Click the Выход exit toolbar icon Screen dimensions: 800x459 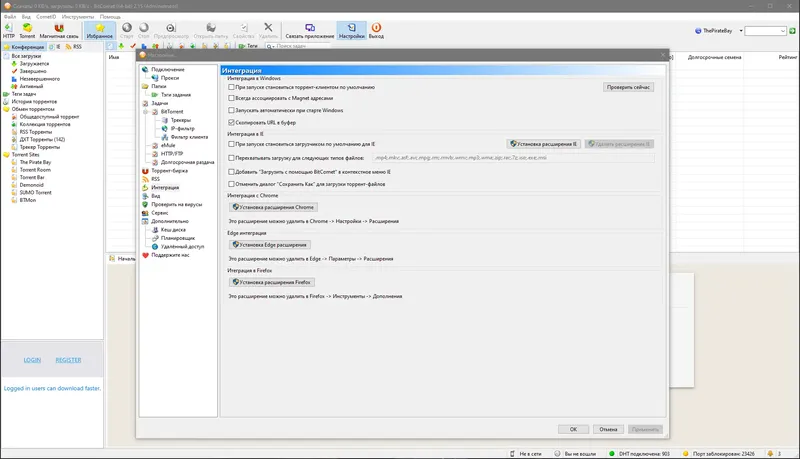tap(376, 31)
